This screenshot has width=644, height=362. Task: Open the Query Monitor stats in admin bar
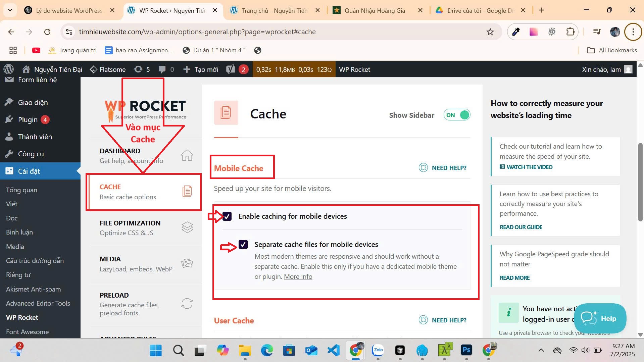pos(294,69)
